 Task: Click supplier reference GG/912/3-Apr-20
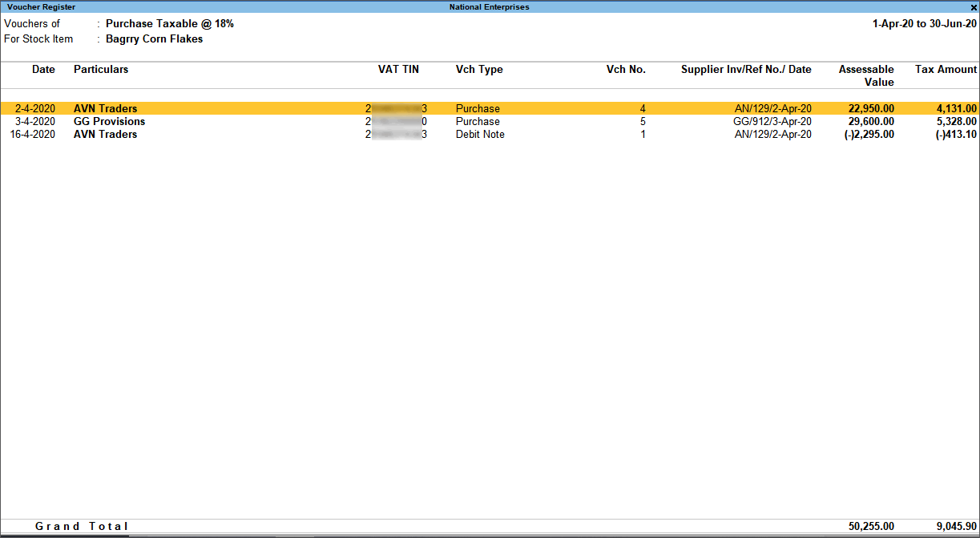click(772, 121)
